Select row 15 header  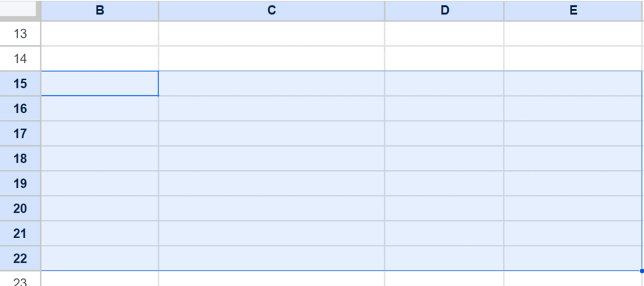pos(20,84)
